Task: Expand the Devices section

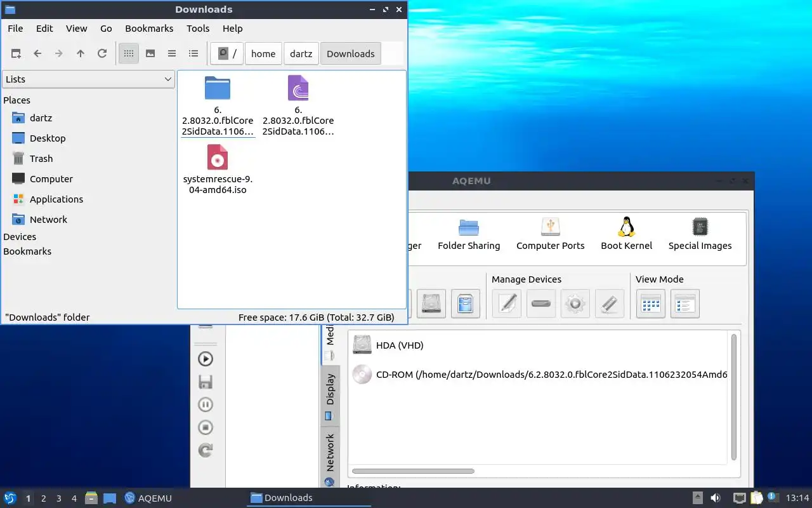Action: click(x=20, y=237)
